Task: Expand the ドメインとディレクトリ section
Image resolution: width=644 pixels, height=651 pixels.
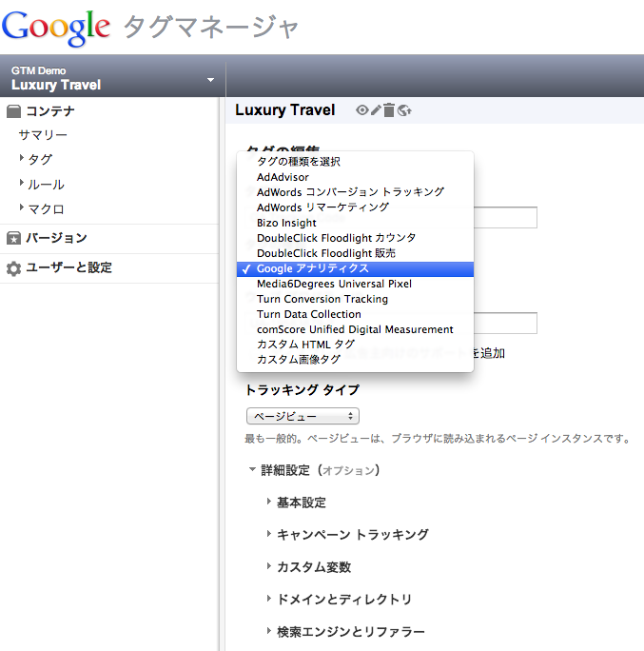Action: tap(269, 599)
